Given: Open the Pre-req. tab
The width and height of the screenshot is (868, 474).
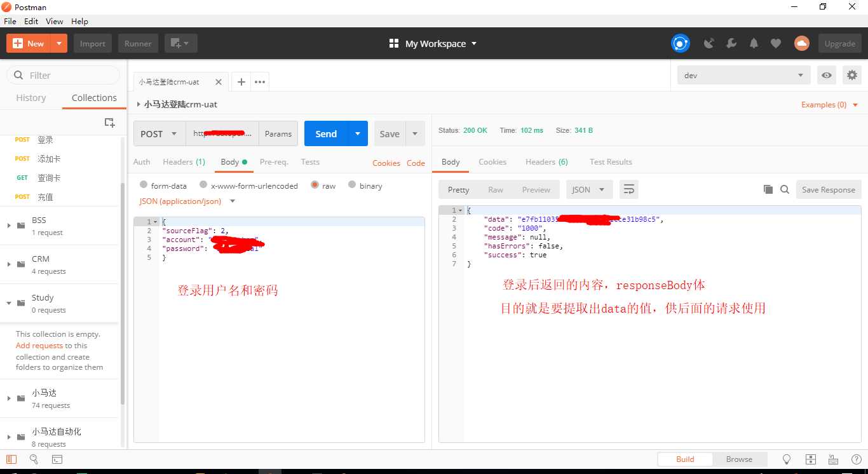Looking at the screenshot, I should (274, 162).
